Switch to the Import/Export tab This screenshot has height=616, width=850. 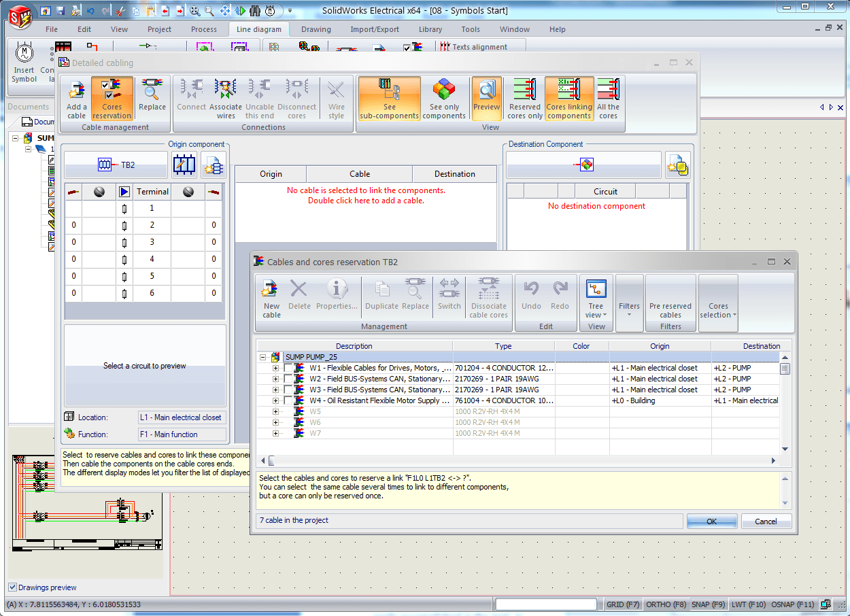point(375,29)
